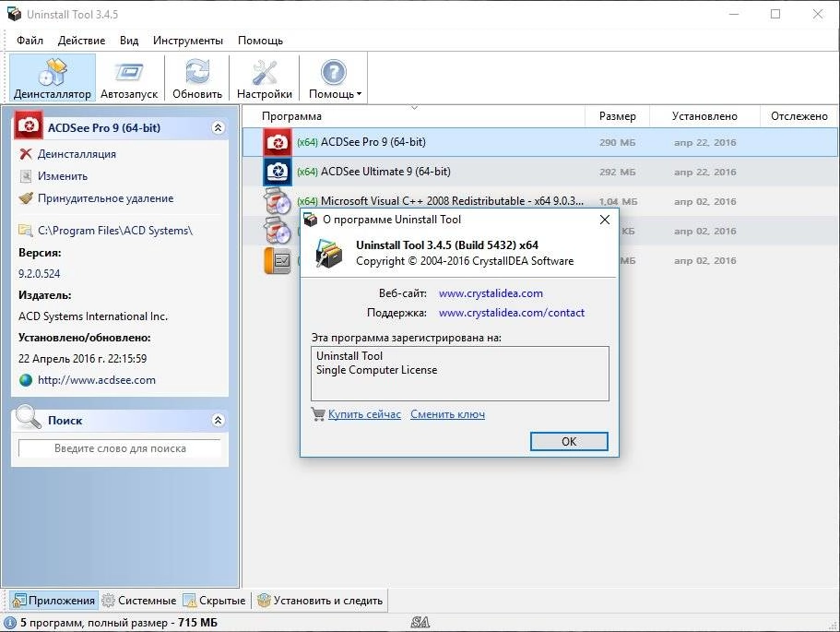Click the installer disc icon of Visual C++ 2008 row

278,201
